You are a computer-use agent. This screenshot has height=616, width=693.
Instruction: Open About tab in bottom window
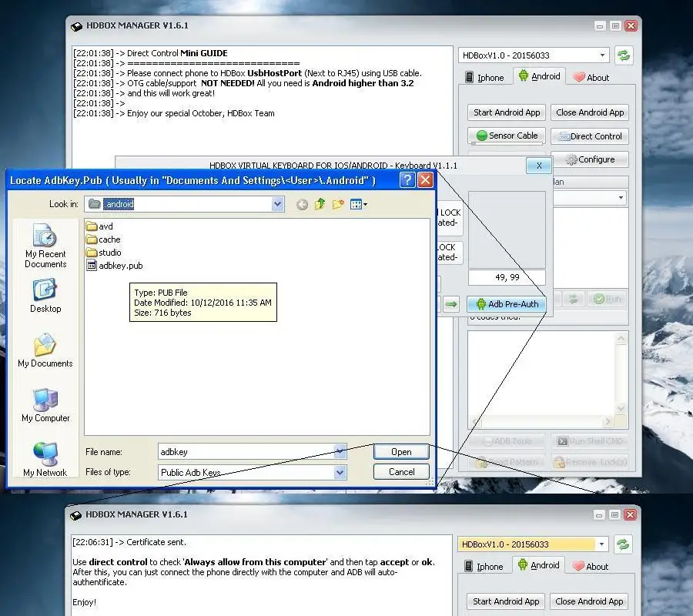(590, 566)
